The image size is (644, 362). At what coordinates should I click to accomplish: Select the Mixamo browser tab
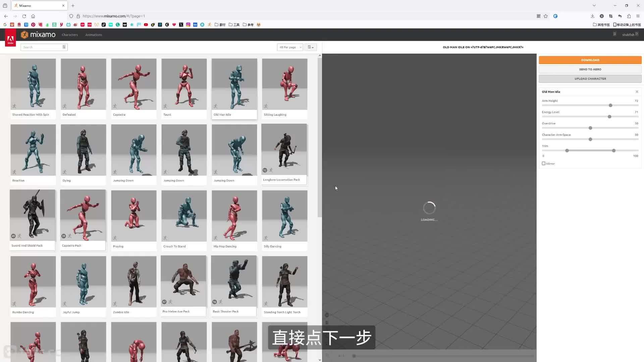tap(39, 5)
